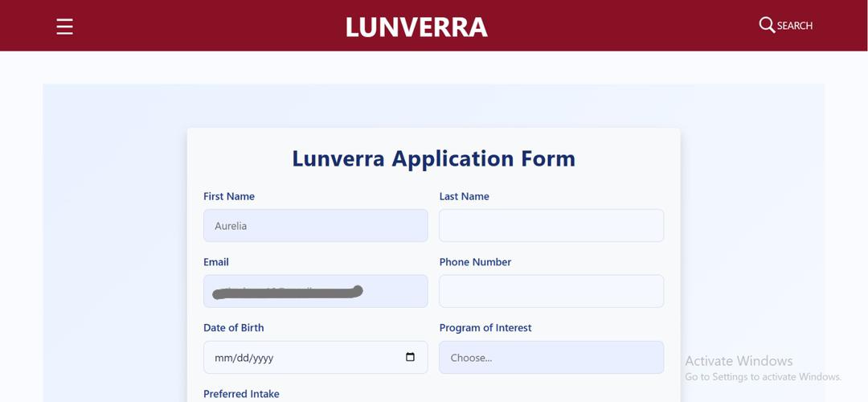
Task: Click the Email label text
Action: tap(216, 262)
